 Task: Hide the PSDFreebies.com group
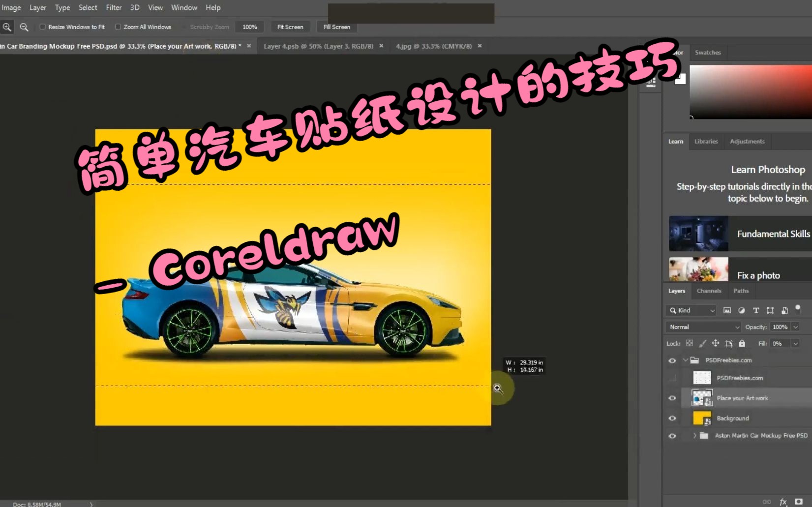point(672,360)
